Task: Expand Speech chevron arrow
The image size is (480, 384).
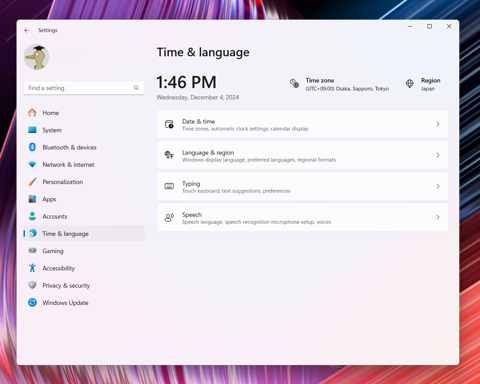Action: pos(438,217)
